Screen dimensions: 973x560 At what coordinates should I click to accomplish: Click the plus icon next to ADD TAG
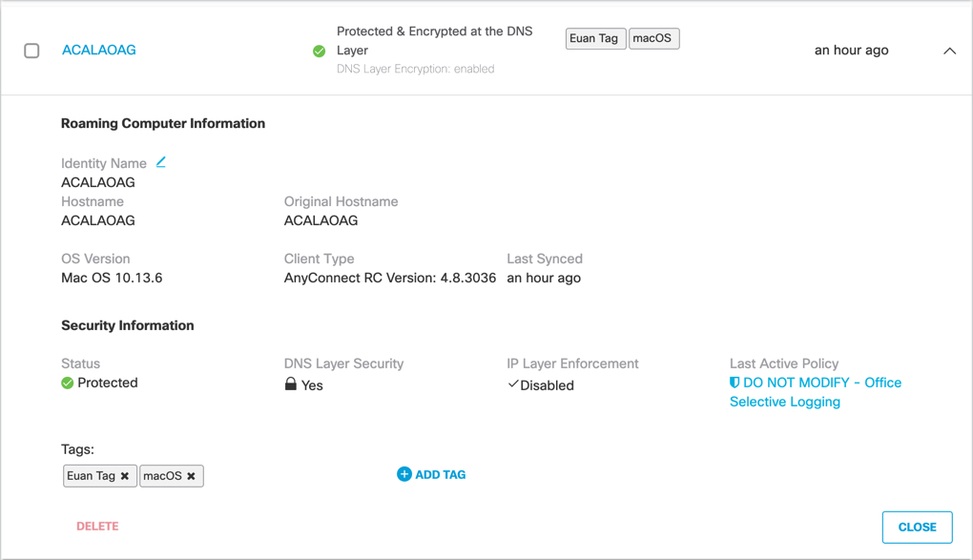pos(404,474)
